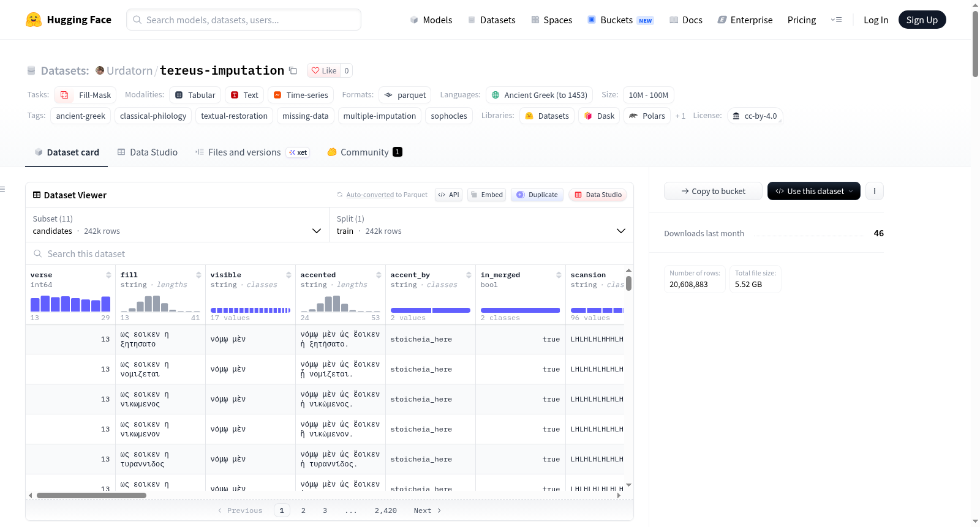Click the table's vertical scrollbar thumb

pyautogui.click(x=628, y=283)
